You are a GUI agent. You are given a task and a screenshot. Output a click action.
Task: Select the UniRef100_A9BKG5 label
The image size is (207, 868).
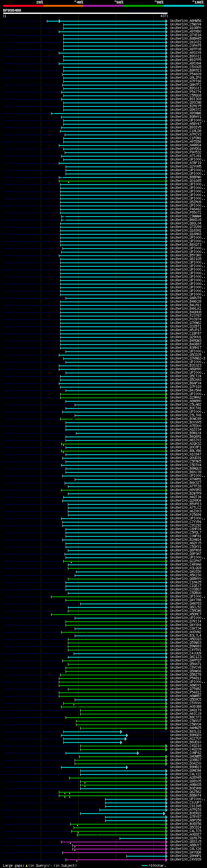tap(186, 785)
